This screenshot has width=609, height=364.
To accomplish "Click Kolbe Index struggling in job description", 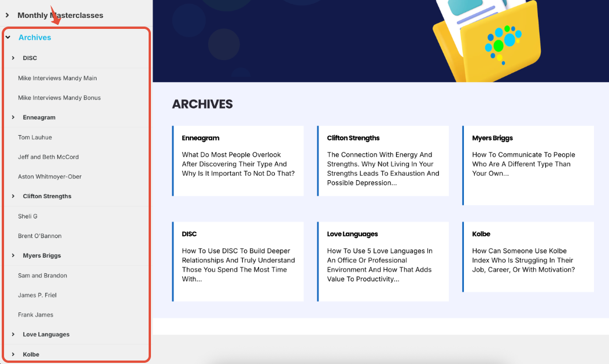I will pos(523,260).
